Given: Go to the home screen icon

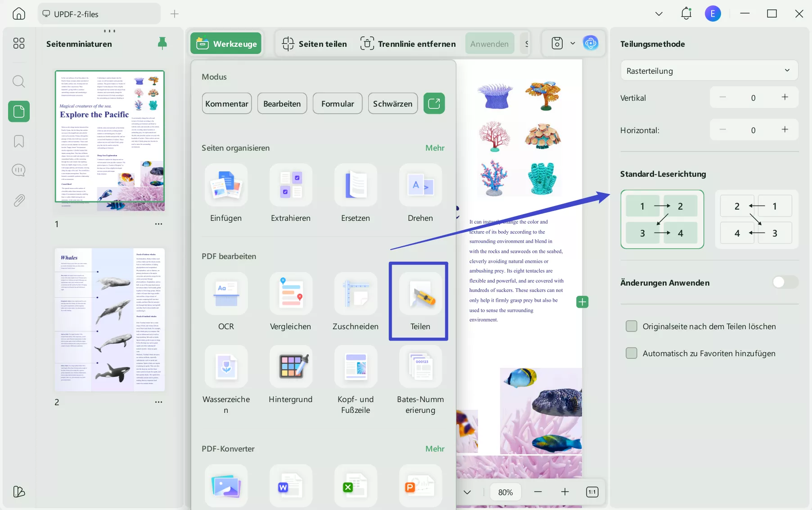Looking at the screenshot, I should [x=19, y=14].
